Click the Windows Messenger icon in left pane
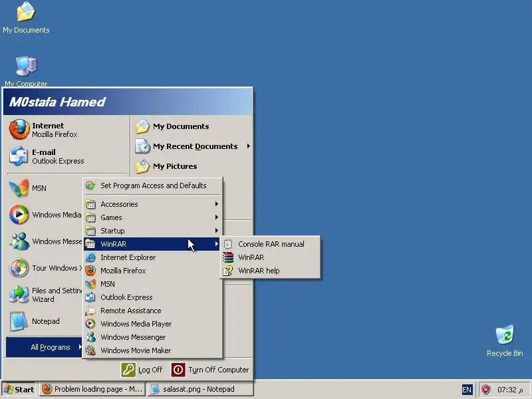Viewport: 532px width, 399px height. 19,241
